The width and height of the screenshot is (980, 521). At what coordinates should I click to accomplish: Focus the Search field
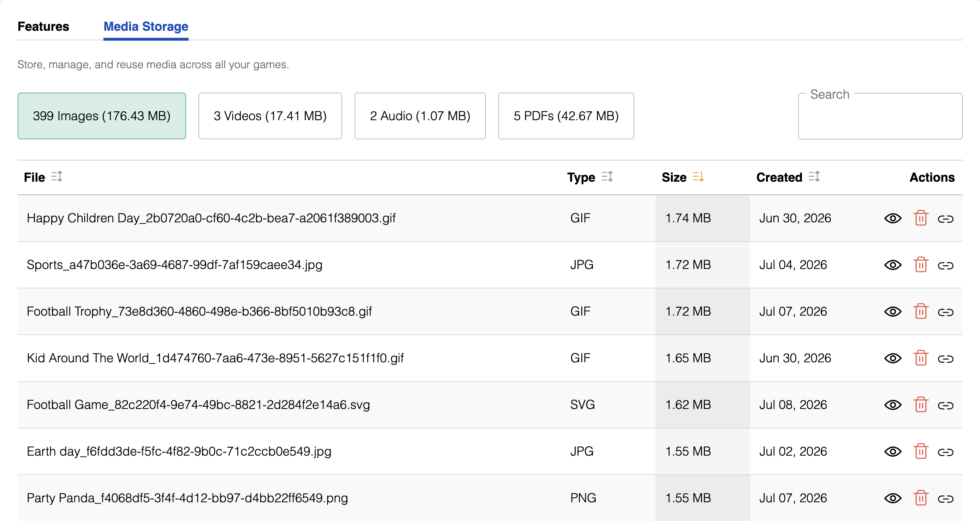pyautogui.click(x=880, y=117)
